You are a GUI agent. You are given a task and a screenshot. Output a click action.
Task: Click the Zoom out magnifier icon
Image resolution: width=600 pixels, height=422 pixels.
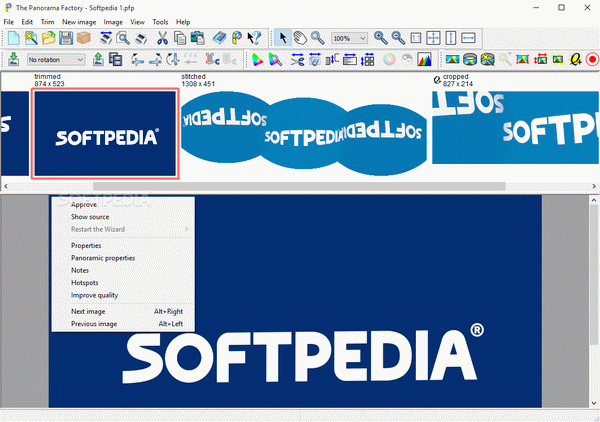(398, 38)
